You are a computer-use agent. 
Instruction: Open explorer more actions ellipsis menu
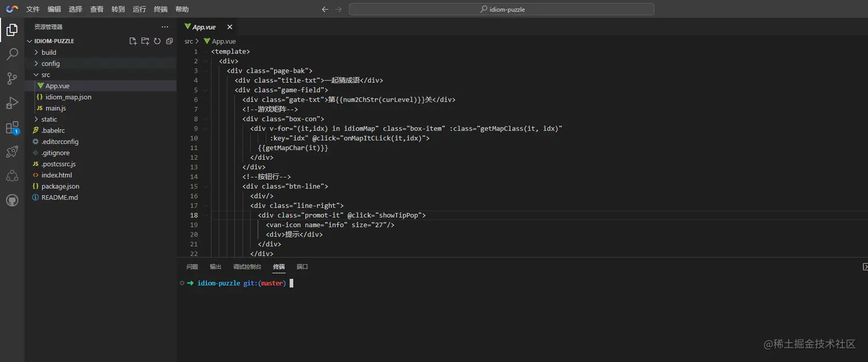tap(165, 27)
